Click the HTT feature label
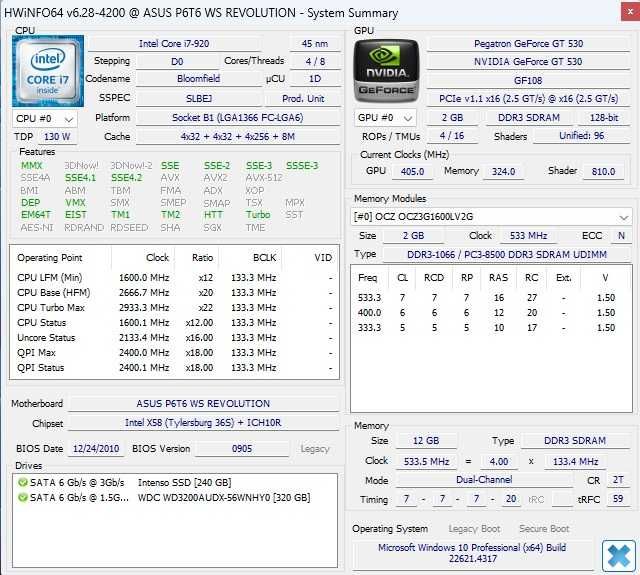This screenshot has width=640, height=575. click(213, 215)
